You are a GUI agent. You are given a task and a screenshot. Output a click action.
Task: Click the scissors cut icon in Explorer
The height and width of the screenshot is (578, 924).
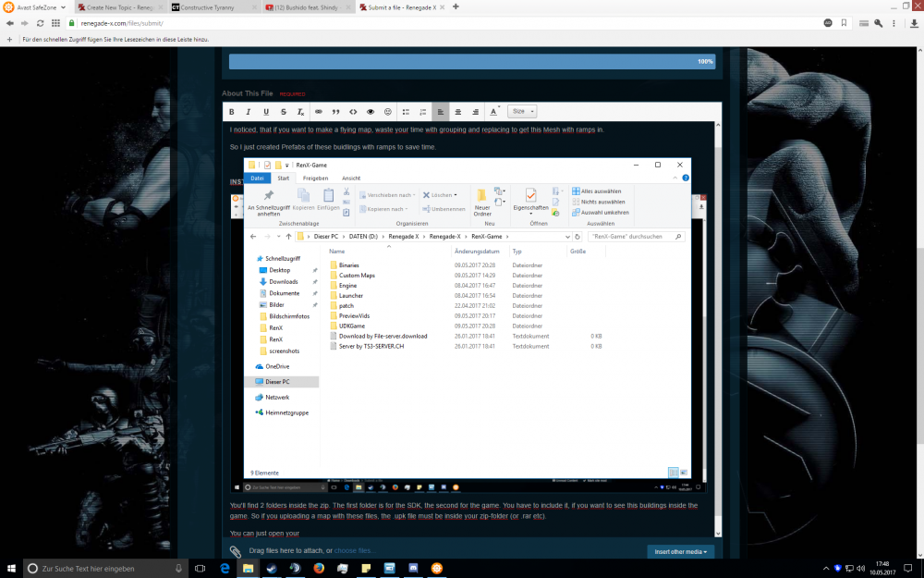point(346,191)
